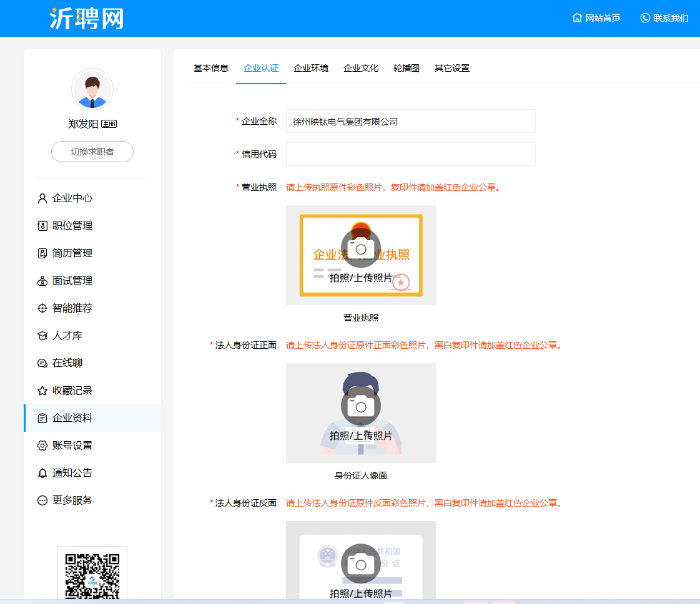
Task: Open 在线聊 chat bubble icon
Action: (x=42, y=363)
